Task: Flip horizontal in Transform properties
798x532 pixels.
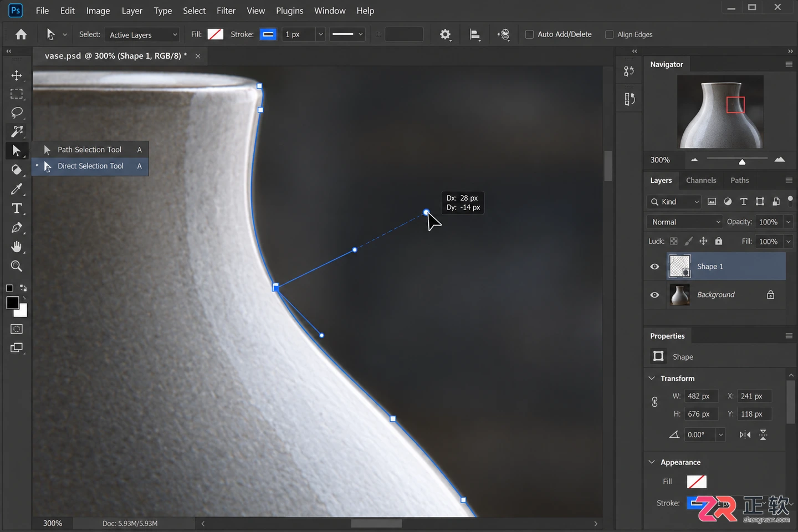Action: 745,434
